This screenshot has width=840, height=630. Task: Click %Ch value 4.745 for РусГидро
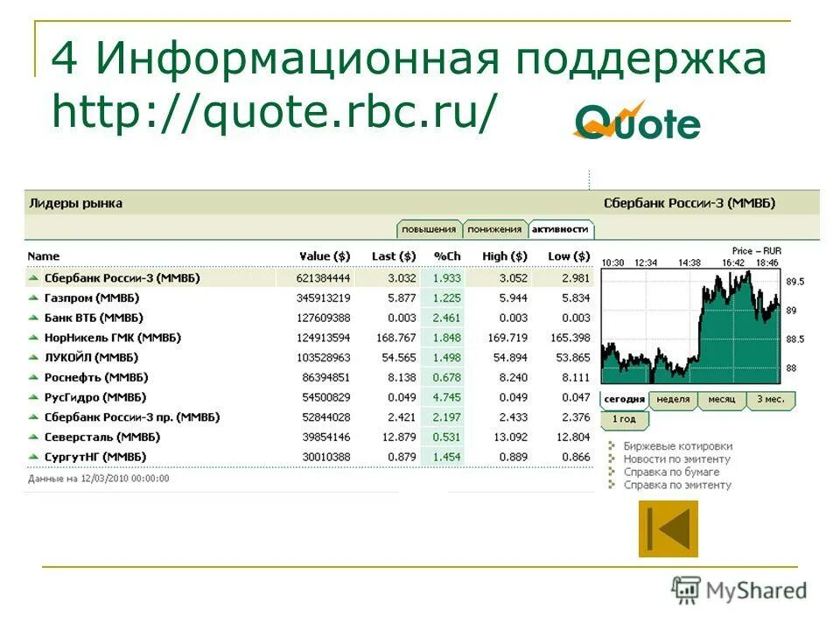coord(446,396)
